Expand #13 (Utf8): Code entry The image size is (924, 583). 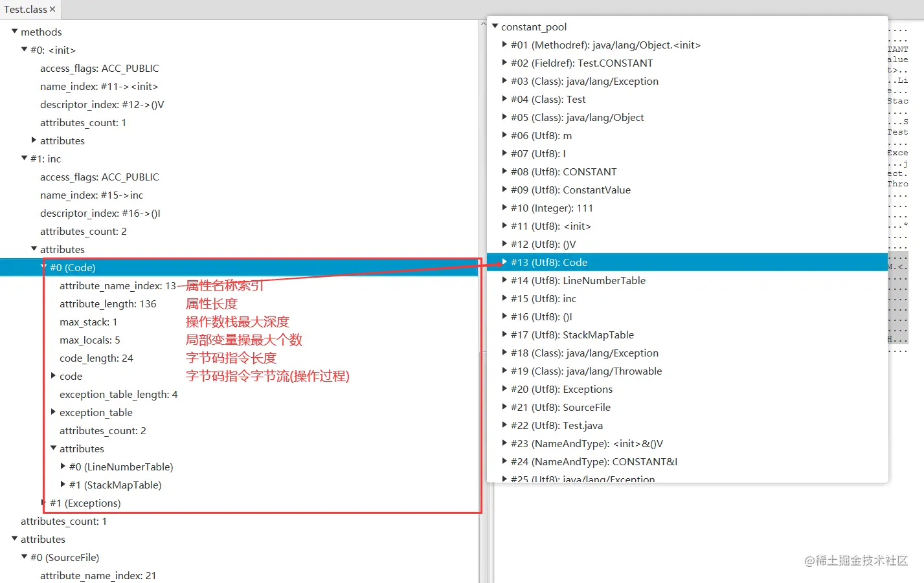(x=504, y=261)
